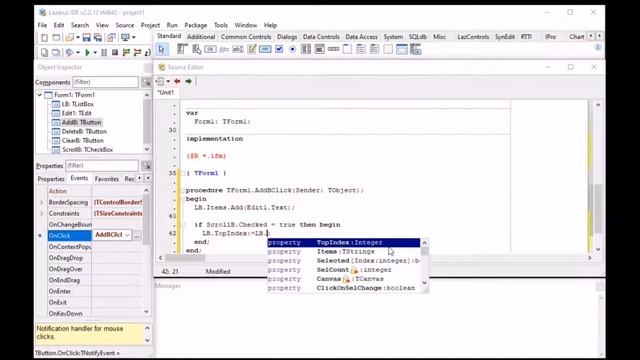640x360 pixels.
Task: Open the desktops monitor dropdown arrow
Action: point(133,38)
